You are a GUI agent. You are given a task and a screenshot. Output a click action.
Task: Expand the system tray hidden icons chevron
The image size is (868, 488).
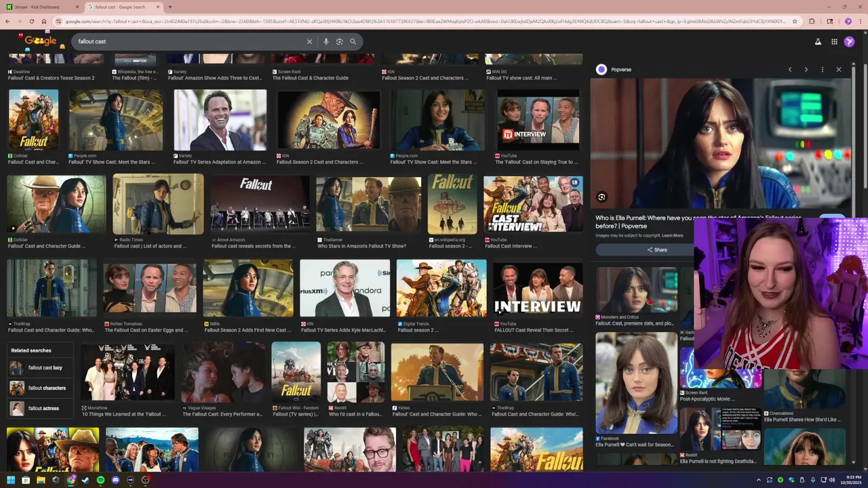759,480
